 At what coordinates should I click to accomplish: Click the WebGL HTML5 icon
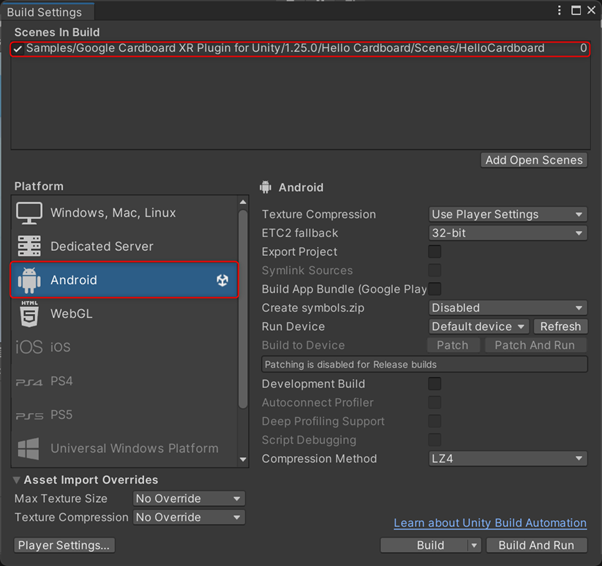pyautogui.click(x=29, y=314)
